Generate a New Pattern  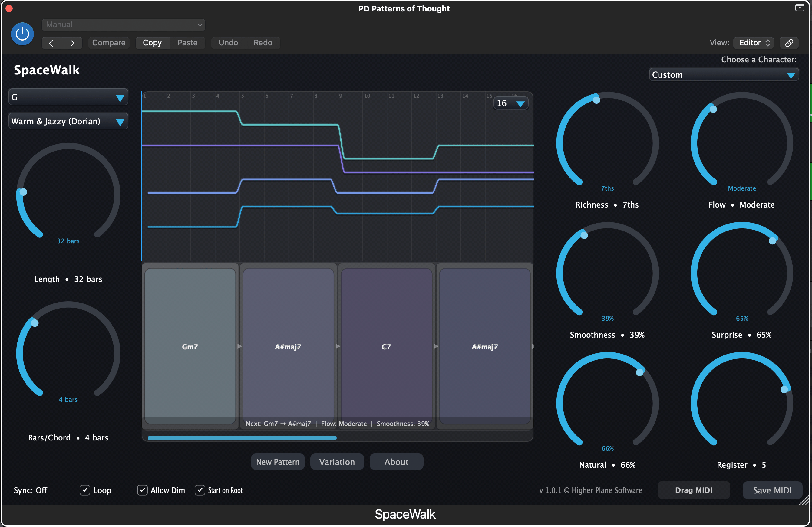[x=277, y=462]
